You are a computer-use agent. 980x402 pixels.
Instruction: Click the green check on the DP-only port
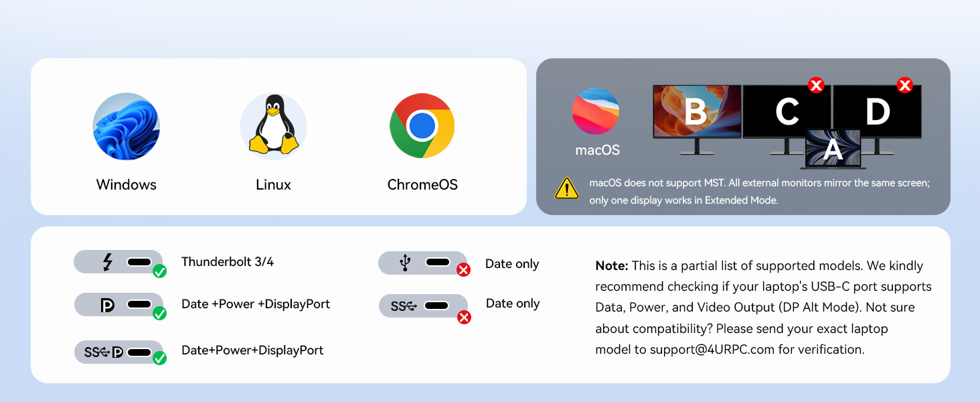click(159, 314)
